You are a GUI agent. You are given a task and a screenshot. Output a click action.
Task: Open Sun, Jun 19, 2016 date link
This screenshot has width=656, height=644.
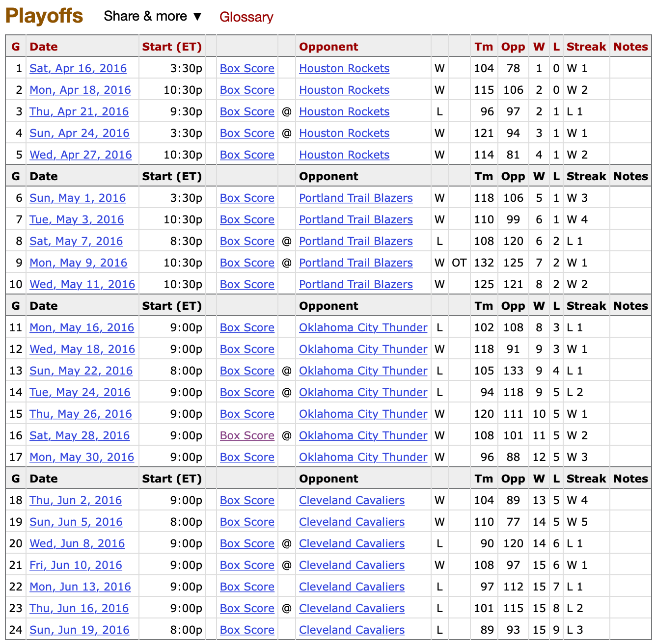(x=80, y=630)
